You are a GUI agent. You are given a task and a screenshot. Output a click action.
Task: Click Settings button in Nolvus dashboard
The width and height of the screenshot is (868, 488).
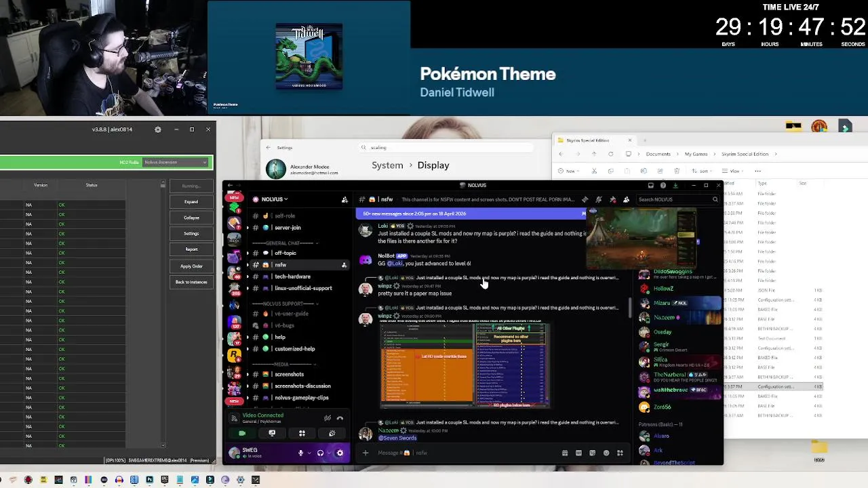(x=191, y=234)
